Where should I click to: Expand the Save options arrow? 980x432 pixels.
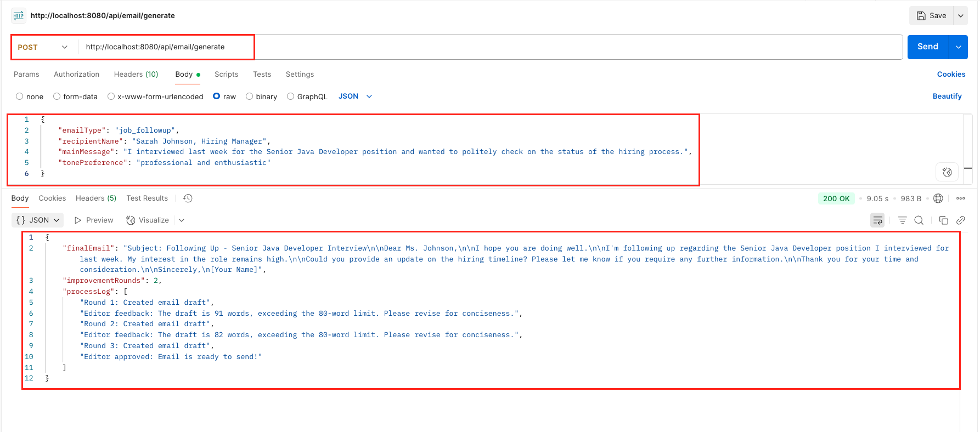[x=961, y=16]
